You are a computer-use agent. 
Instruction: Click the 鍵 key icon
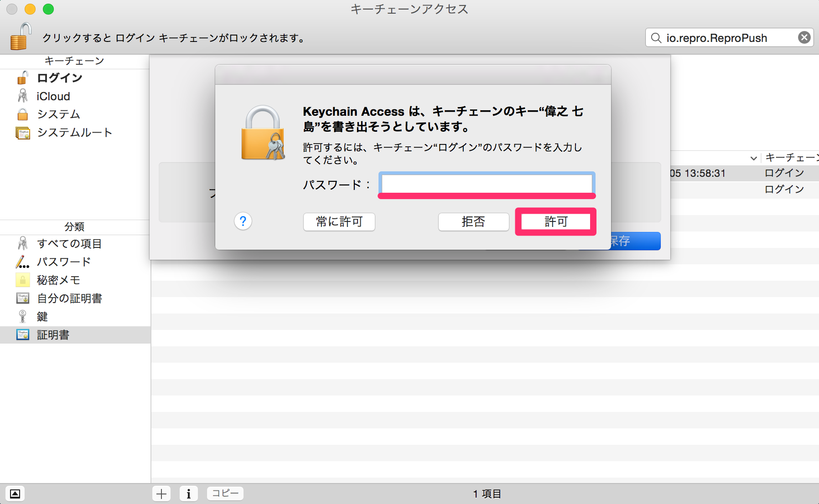coord(22,316)
